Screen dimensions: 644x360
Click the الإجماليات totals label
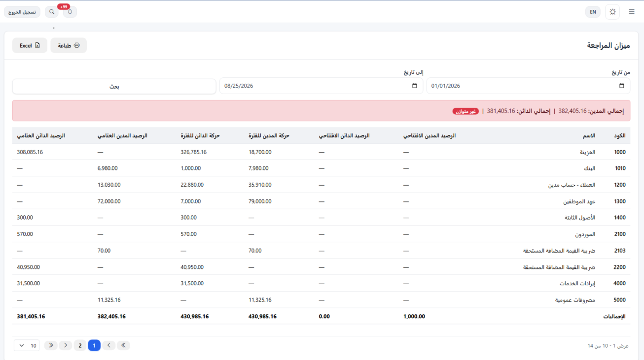pyautogui.click(x=614, y=316)
